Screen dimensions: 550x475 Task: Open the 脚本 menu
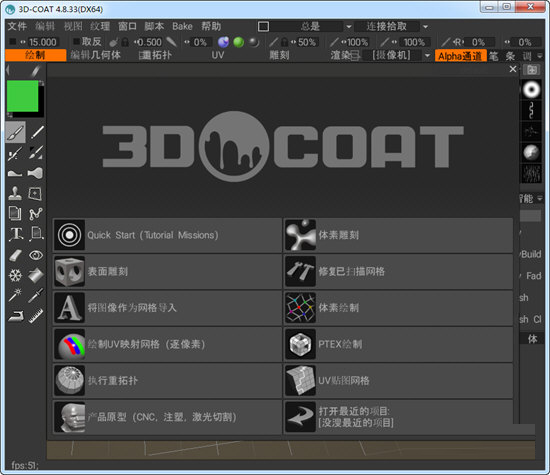pos(154,26)
